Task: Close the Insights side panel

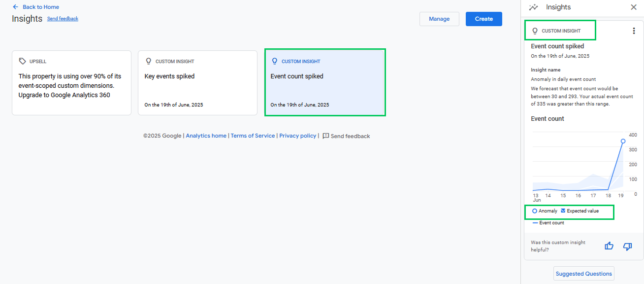Action: (634, 7)
